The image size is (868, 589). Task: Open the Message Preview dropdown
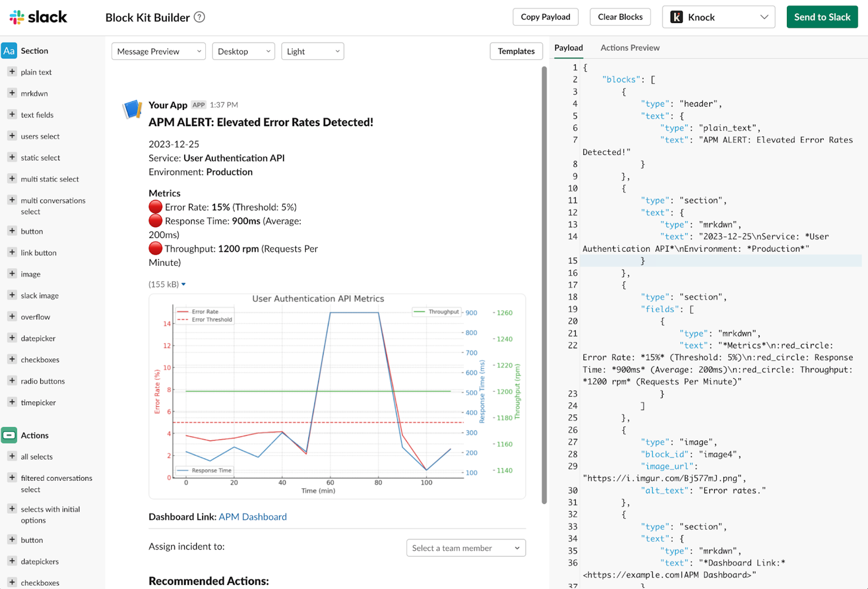[x=158, y=51]
